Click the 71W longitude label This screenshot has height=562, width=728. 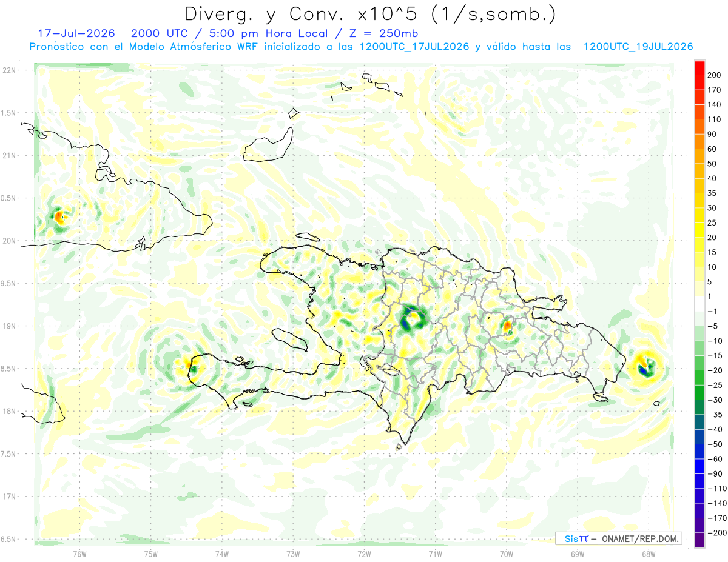(x=435, y=553)
